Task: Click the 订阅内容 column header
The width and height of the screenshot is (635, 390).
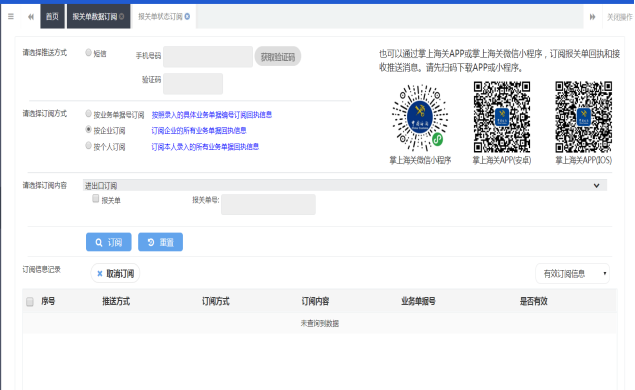Action: [315, 301]
